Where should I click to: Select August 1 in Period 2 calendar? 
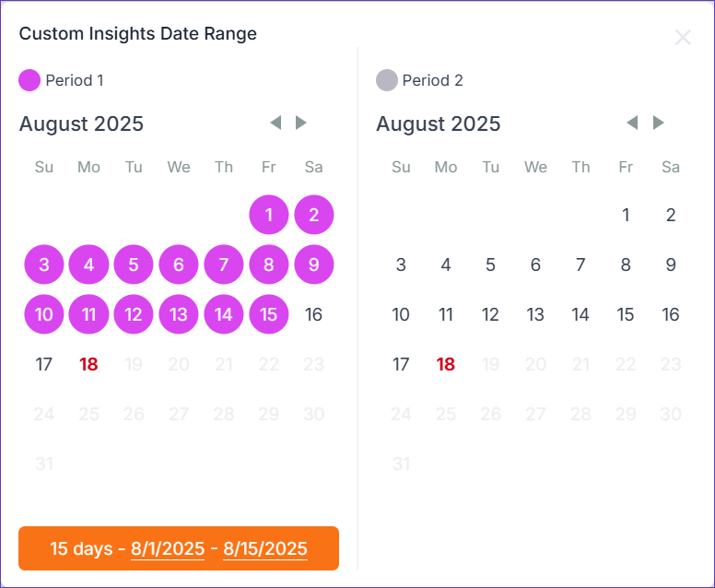click(626, 215)
